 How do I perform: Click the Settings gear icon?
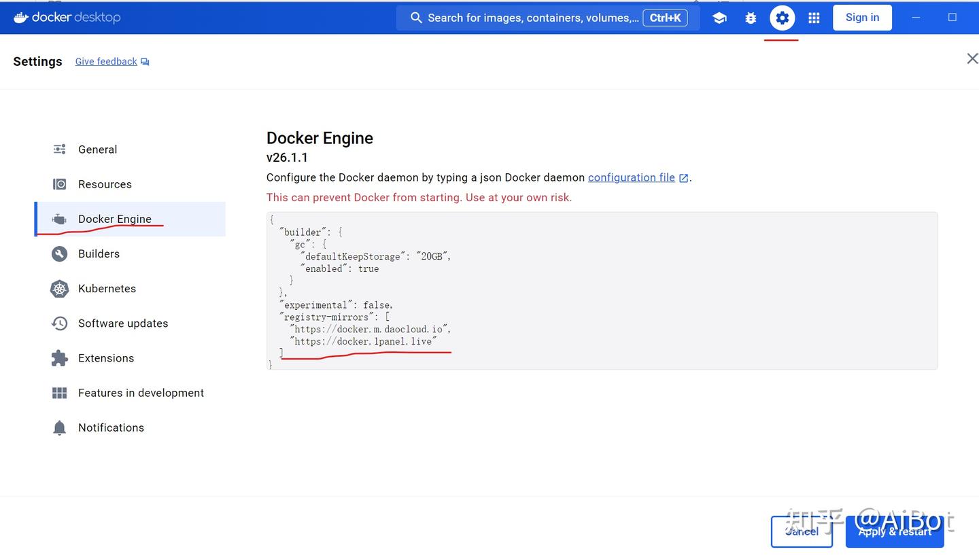click(x=782, y=18)
